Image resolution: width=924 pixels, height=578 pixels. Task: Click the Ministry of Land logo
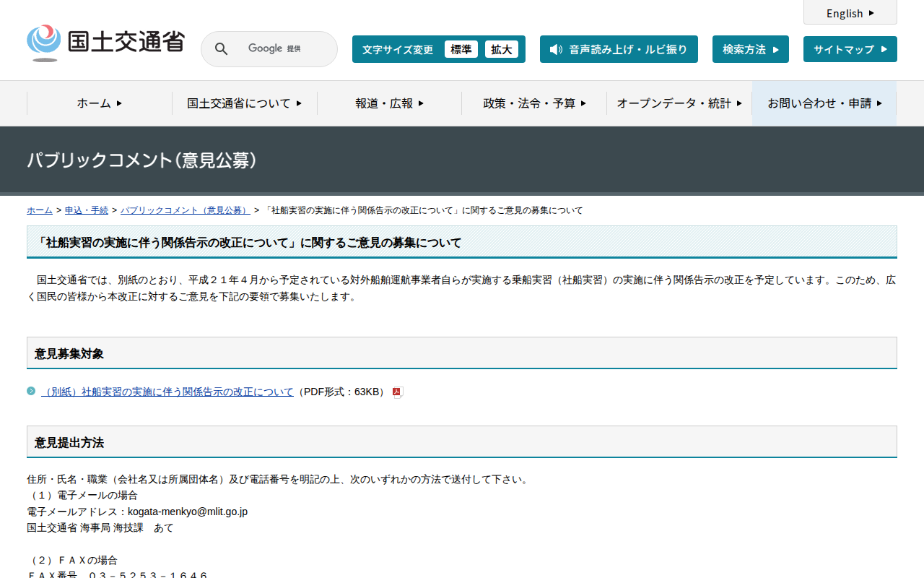click(x=105, y=43)
